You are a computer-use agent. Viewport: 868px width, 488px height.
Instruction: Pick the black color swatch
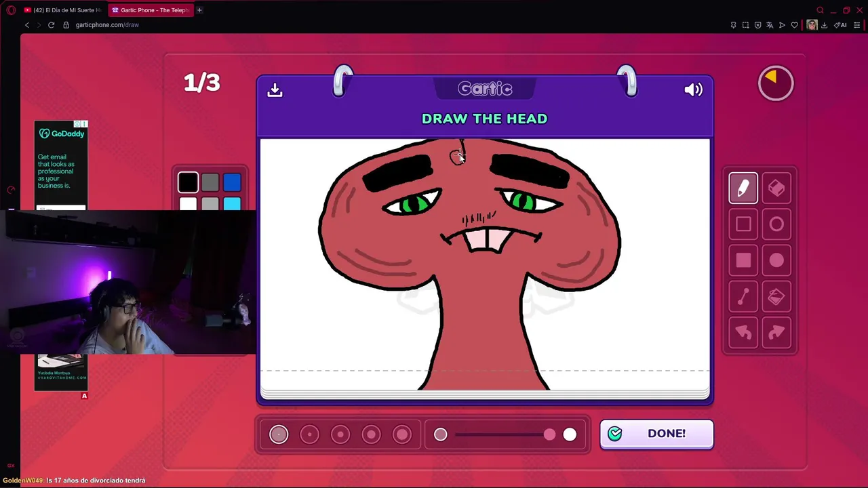pyautogui.click(x=188, y=182)
